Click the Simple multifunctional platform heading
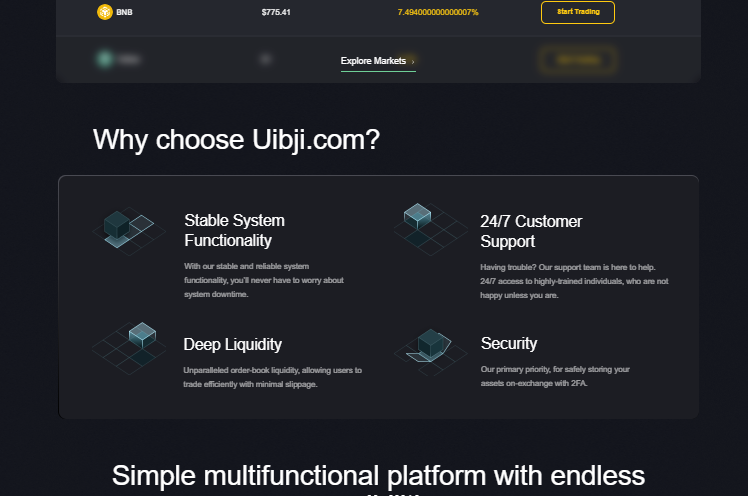The width and height of the screenshot is (748, 496). pyautogui.click(x=378, y=476)
